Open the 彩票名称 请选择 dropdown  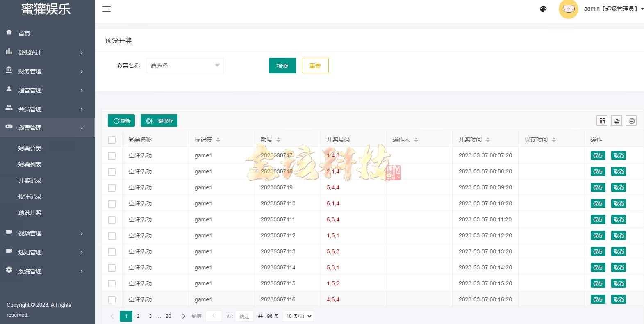(x=185, y=66)
